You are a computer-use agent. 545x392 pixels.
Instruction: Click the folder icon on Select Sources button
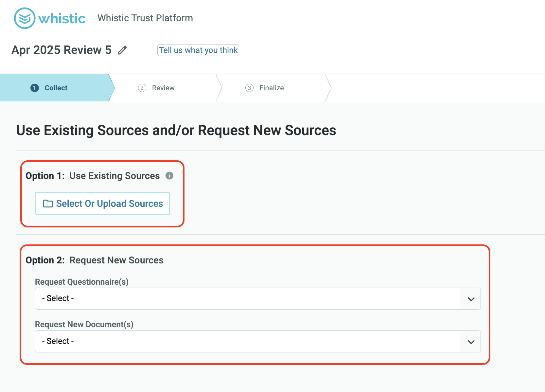coord(48,204)
